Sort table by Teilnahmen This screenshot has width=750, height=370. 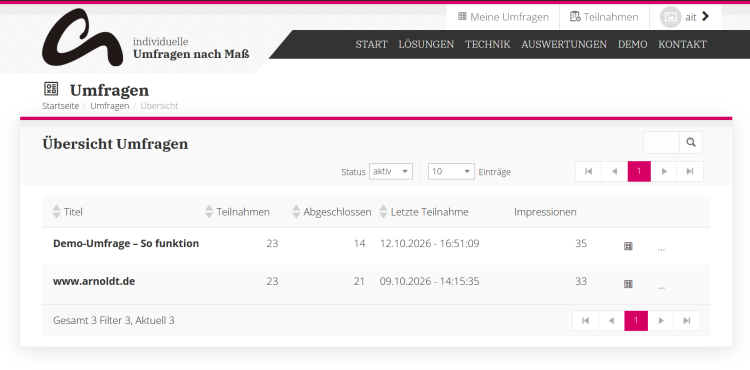click(x=237, y=212)
